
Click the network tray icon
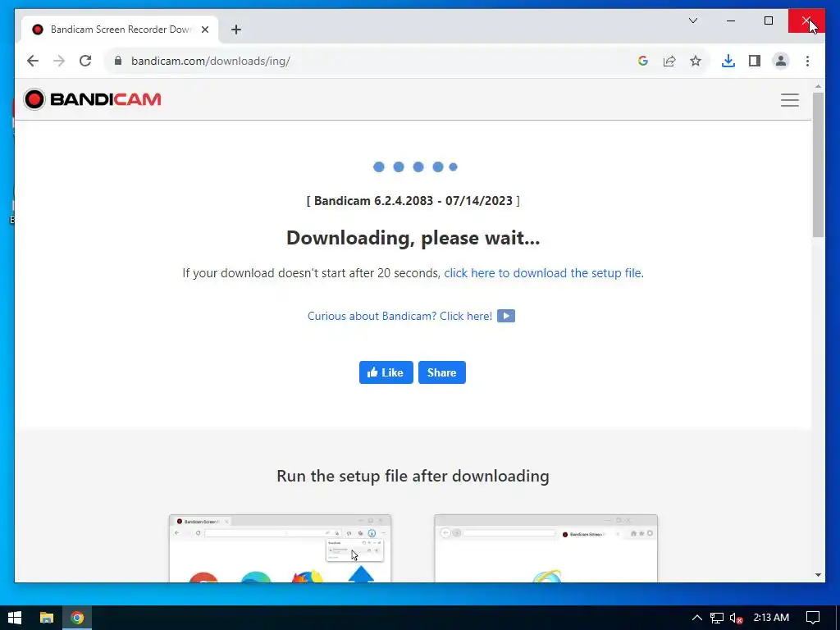716,618
